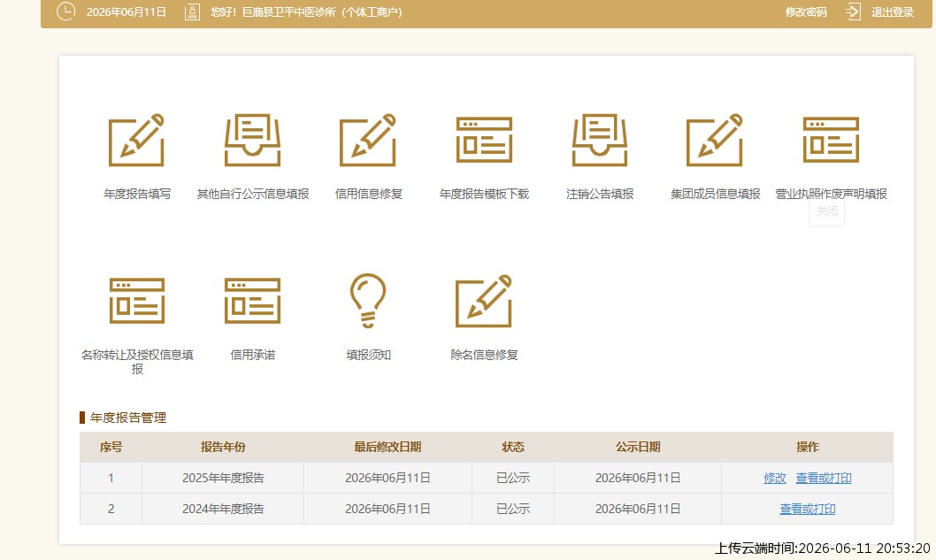Open the 除名信息修复 pencil icon

tap(484, 301)
